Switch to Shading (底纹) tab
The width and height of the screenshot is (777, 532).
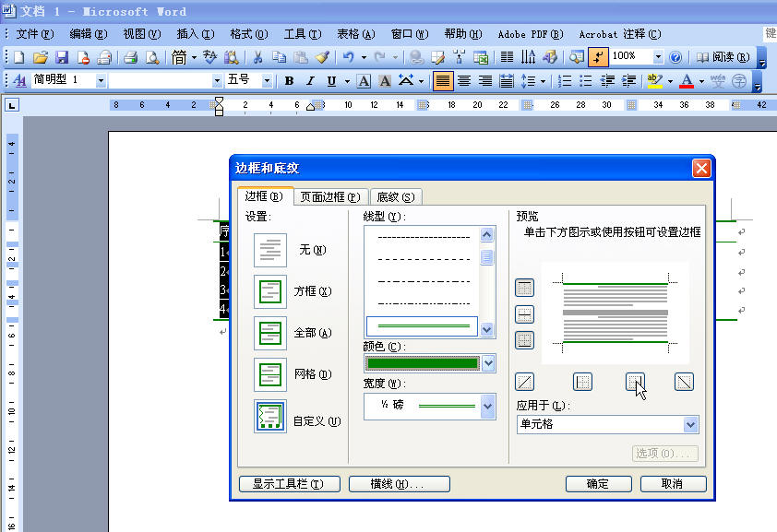click(396, 197)
